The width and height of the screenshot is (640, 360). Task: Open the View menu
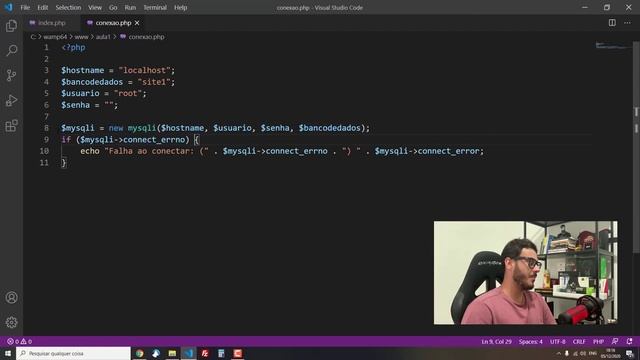pos(95,7)
